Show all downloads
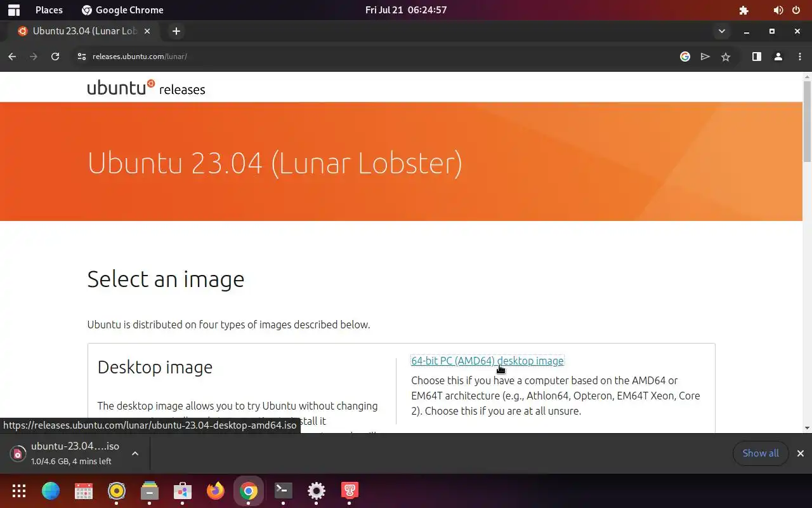The image size is (812, 508). point(761,453)
